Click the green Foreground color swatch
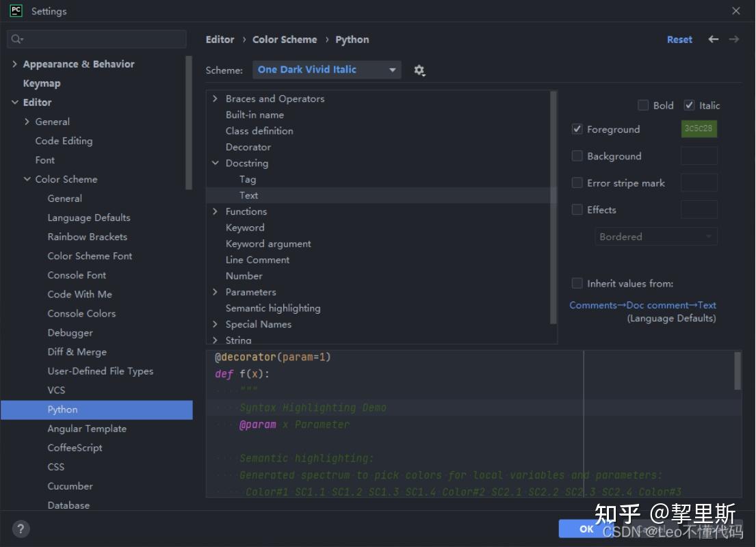The image size is (756, 547). pyautogui.click(x=699, y=129)
